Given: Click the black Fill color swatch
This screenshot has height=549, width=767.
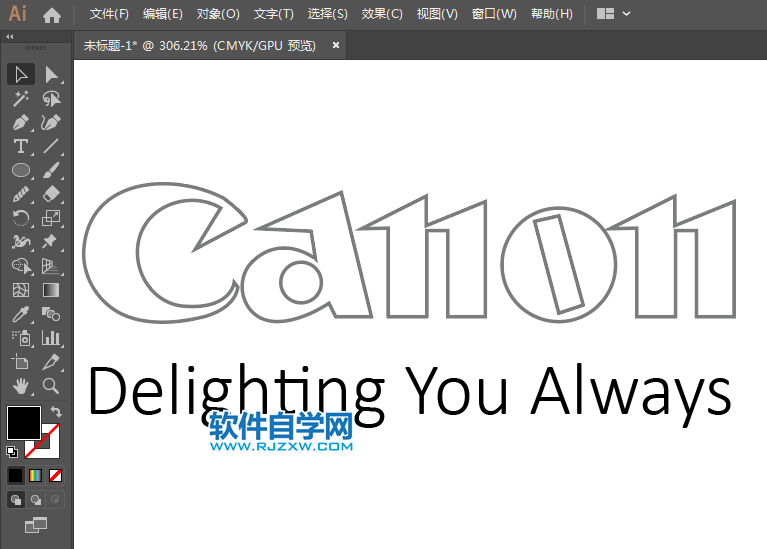Looking at the screenshot, I should (x=23, y=422).
